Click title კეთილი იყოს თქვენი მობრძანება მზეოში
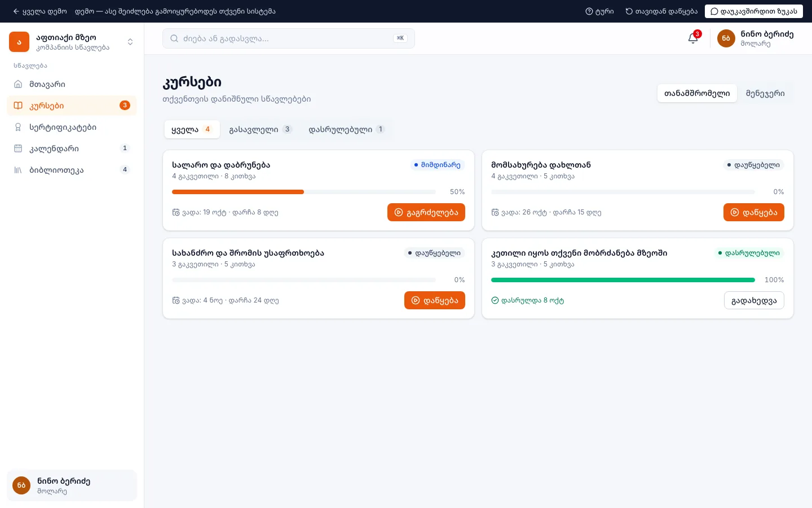Image resolution: width=812 pixels, height=508 pixels. point(579,253)
